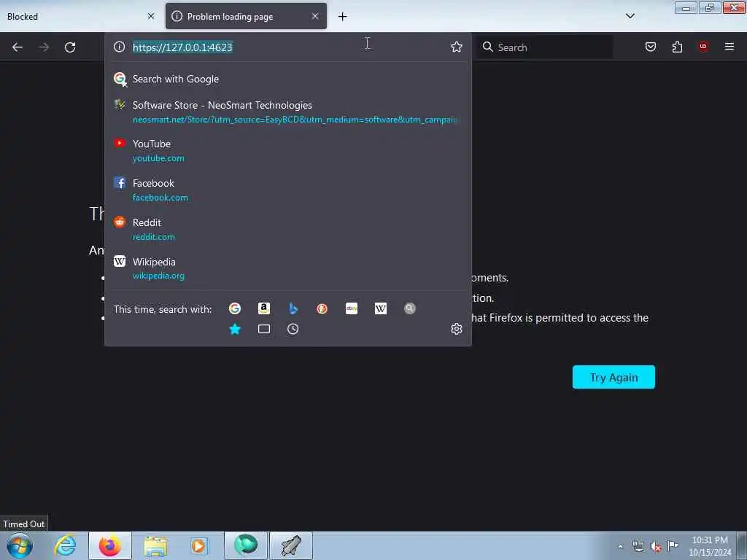Open the uBlock Origin extension icon

(703, 47)
